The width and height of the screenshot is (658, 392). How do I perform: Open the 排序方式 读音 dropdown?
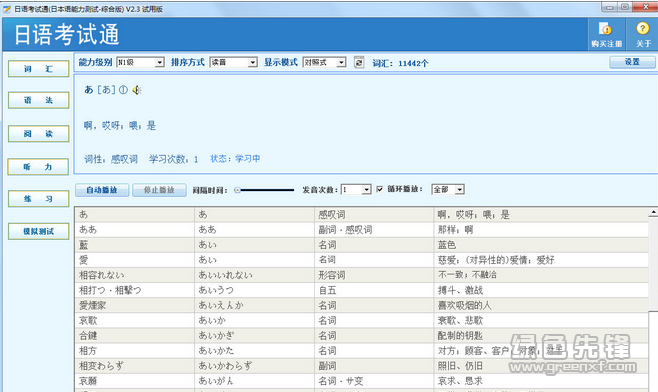click(x=233, y=63)
